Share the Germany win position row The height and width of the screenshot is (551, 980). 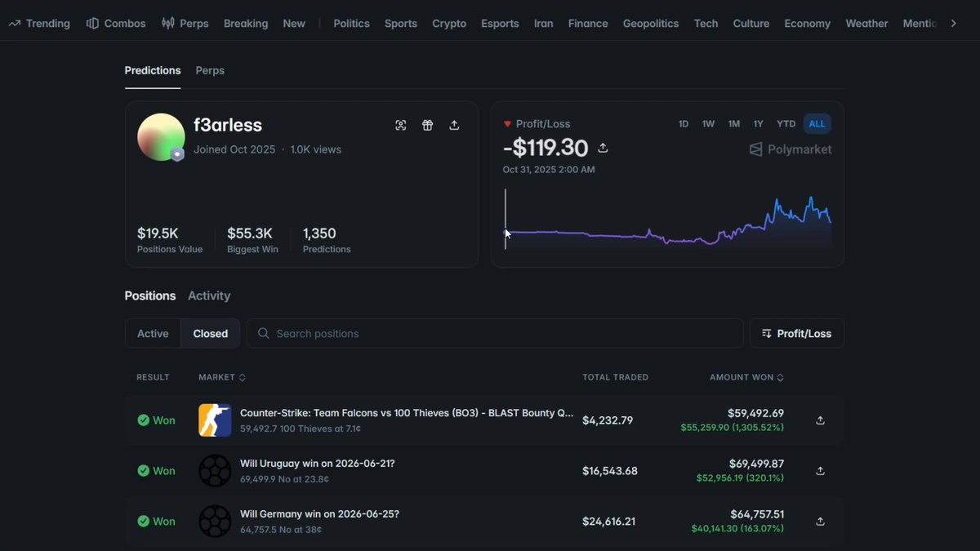click(820, 522)
